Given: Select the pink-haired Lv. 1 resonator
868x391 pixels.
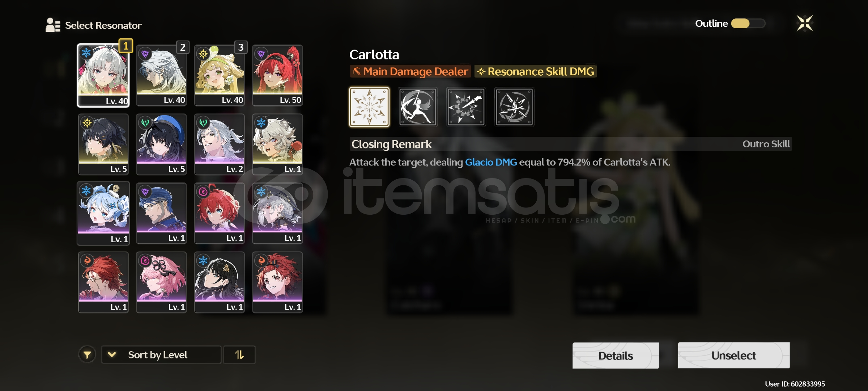Looking at the screenshot, I should coord(161,282).
